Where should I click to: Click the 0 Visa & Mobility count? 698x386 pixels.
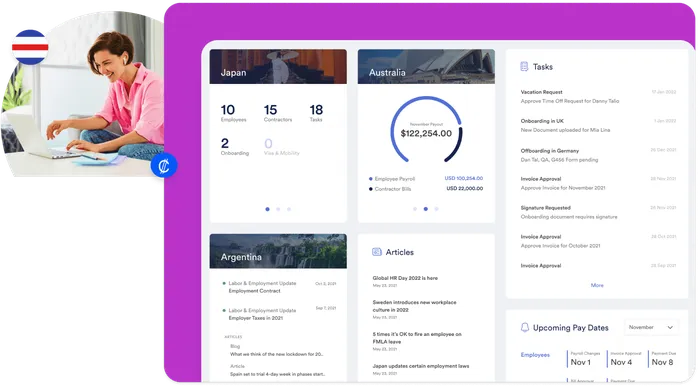point(282,146)
